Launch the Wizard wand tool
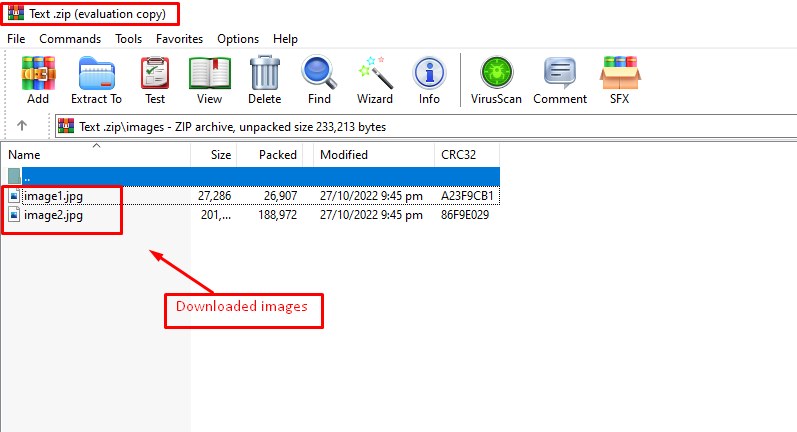 click(x=375, y=74)
